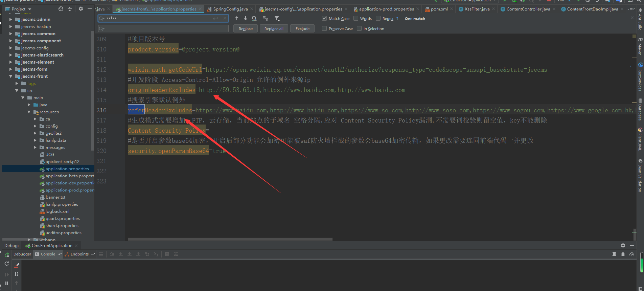Screen dimensions: 644x291
Task: Jump to next search occurrence arrow
Action: [x=246, y=19]
